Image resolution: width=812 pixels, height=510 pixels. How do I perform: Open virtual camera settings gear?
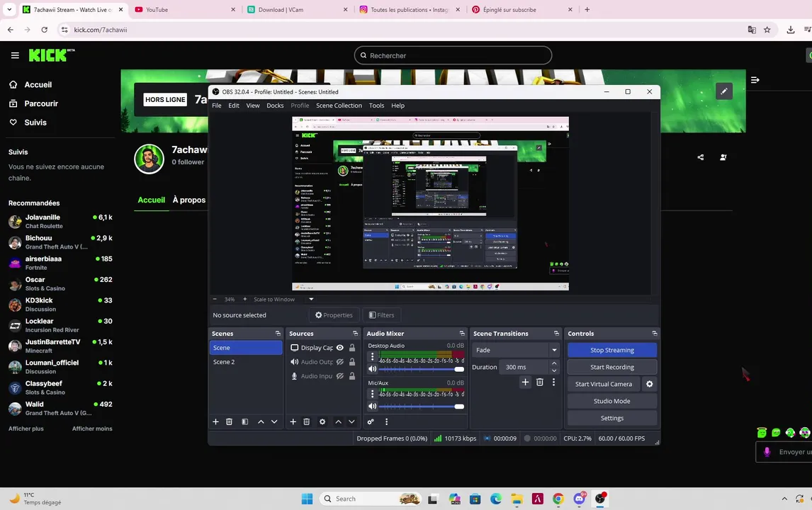(650, 384)
